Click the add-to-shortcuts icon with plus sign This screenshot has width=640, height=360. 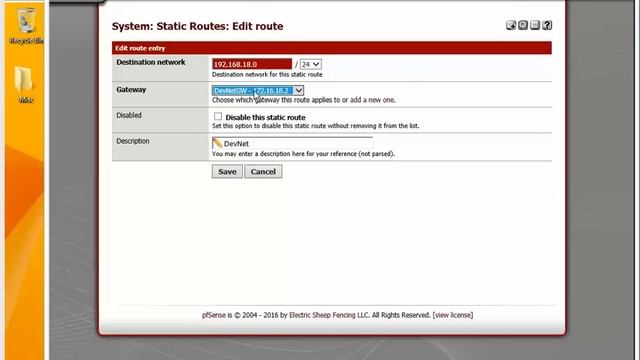[x=511, y=25]
